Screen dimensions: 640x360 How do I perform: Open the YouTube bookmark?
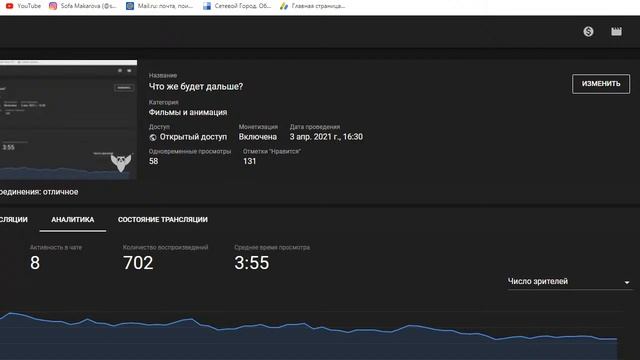click(x=23, y=6)
